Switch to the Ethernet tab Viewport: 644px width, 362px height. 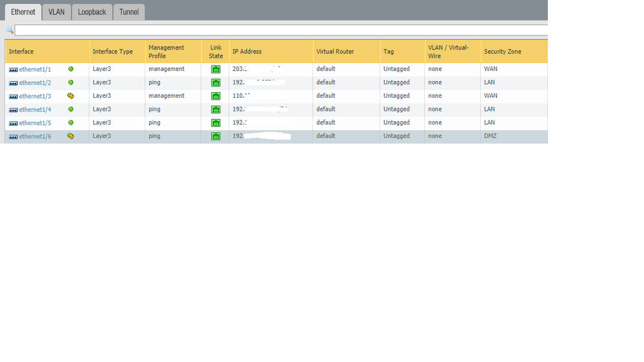(x=23, y=12)
